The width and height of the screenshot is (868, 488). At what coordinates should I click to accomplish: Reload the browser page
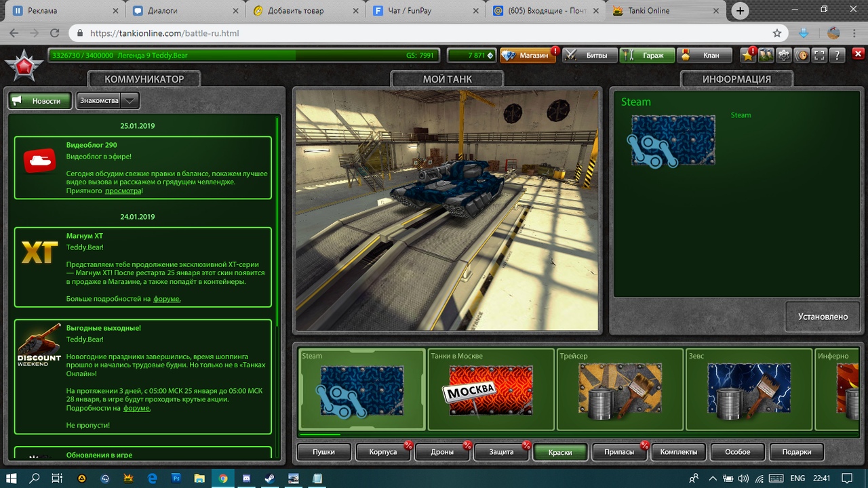pos(55,33)
